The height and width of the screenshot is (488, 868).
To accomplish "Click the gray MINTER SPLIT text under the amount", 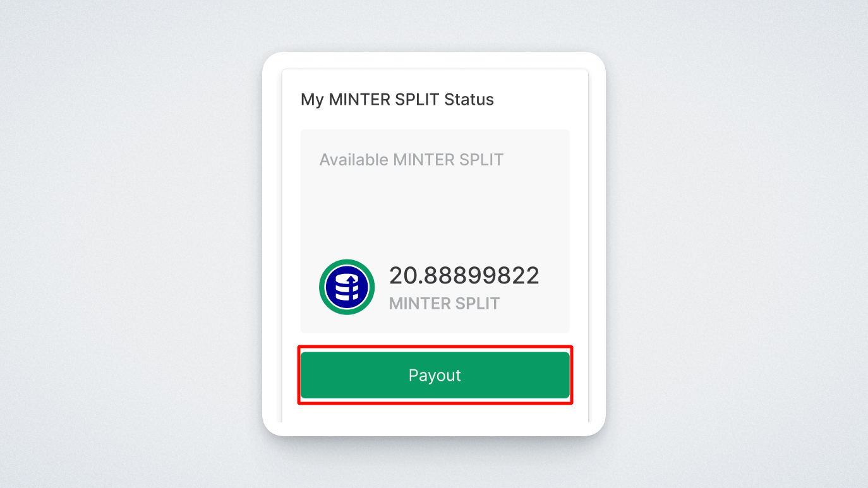I will [x=444, y=304].
